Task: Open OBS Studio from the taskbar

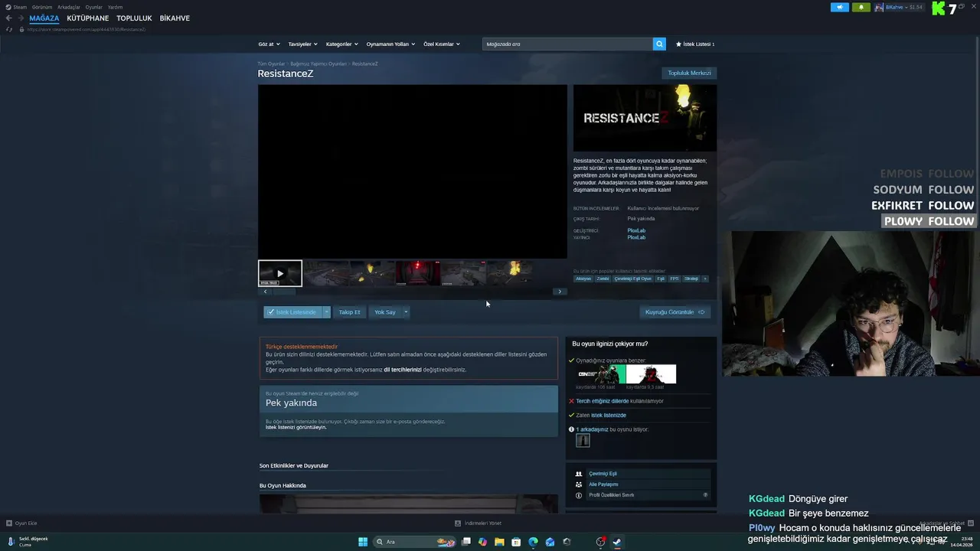Action: pyautogui.click(x=601, y=542)
